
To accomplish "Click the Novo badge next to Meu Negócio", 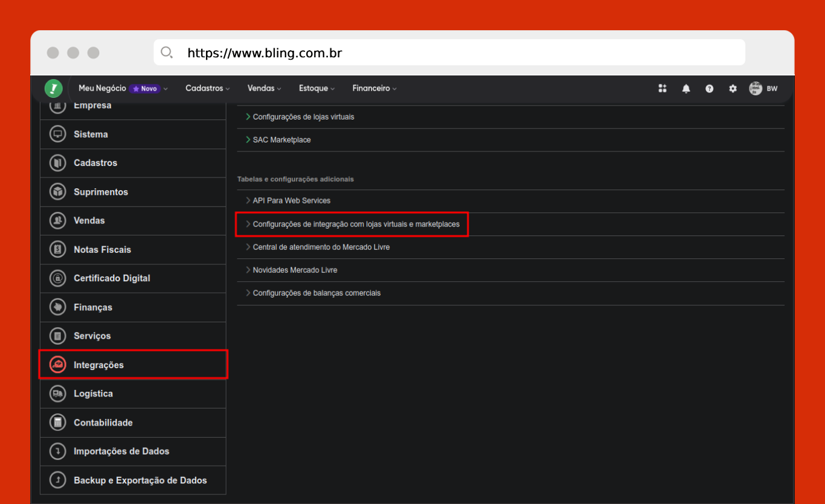I will [144, 89].
